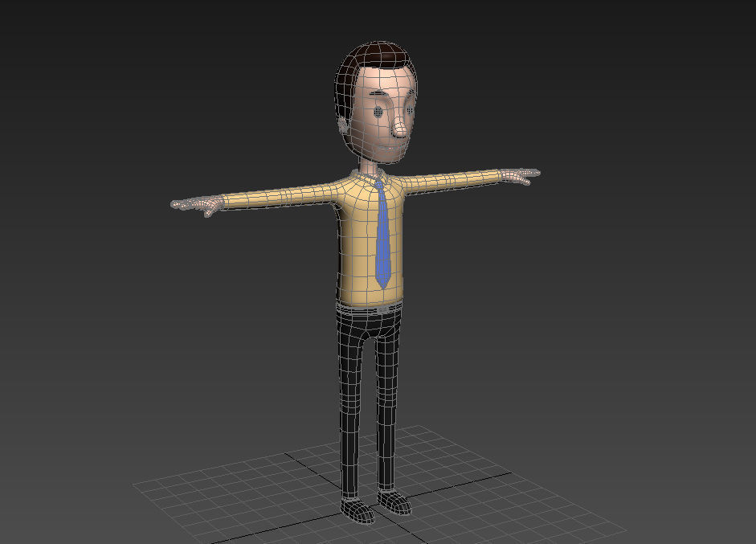Click the character's nose
This screenshot has width=756, height=544.
(400, 127)
